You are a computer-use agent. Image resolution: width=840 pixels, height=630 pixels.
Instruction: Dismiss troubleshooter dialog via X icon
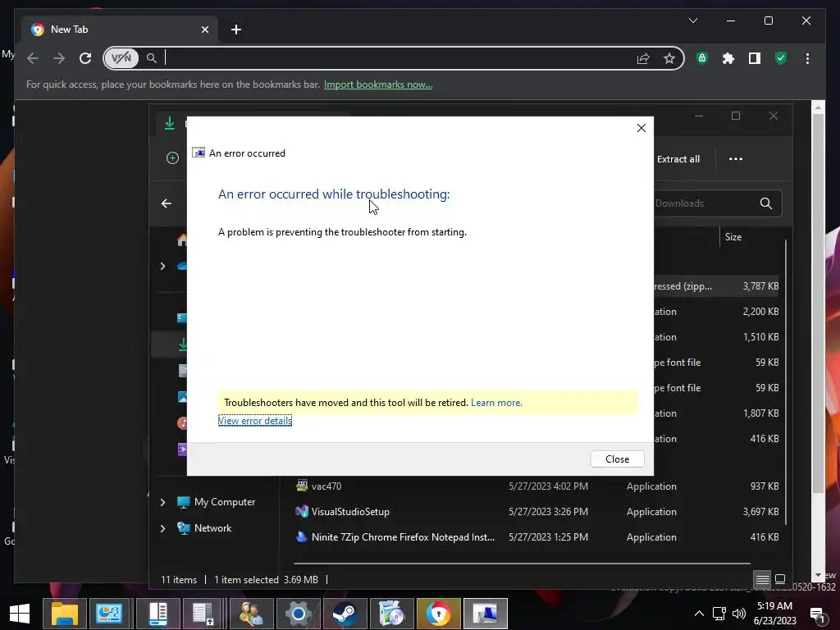(641, 128)
